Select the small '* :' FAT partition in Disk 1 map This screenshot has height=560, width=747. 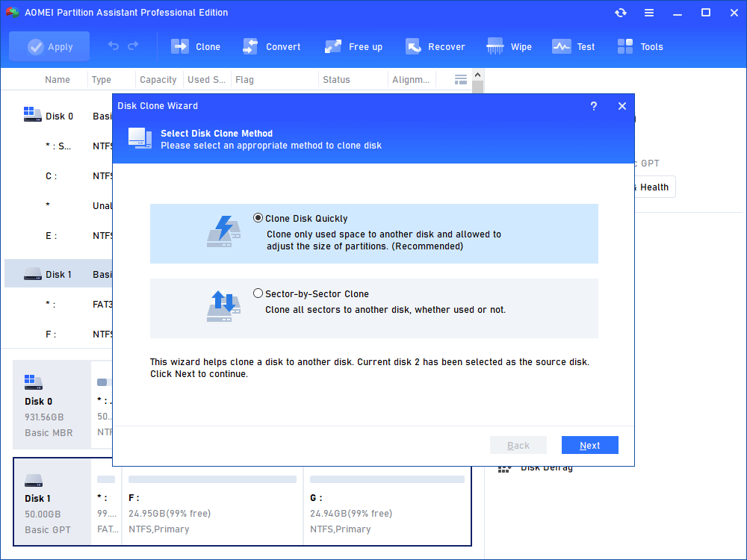tap(106, 505)
